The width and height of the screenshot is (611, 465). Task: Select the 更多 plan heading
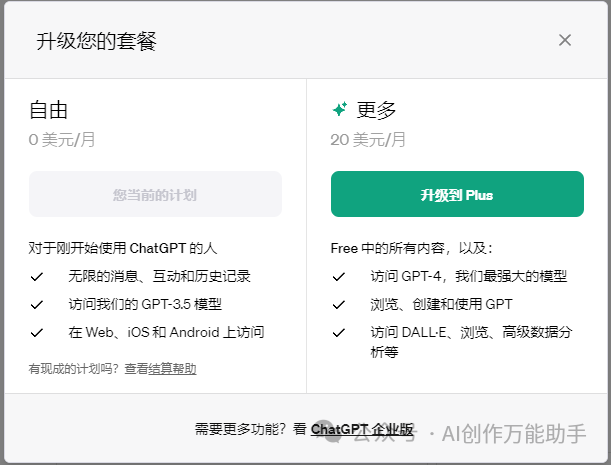376,110
